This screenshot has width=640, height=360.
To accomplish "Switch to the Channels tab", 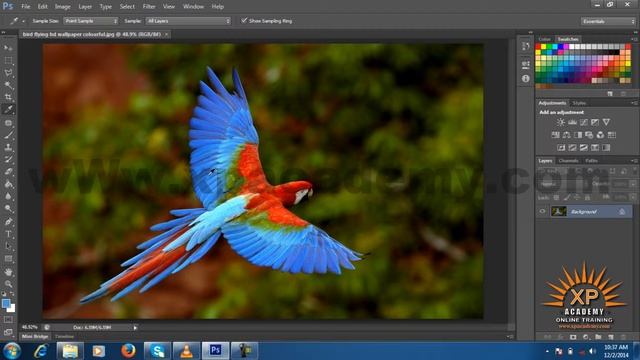I will (569, 161).
